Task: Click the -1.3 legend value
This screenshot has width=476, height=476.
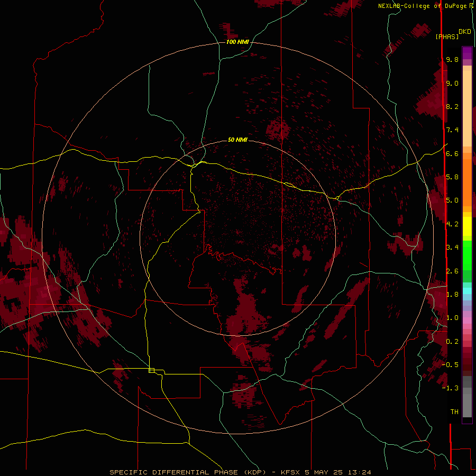Action: (450, 388)
